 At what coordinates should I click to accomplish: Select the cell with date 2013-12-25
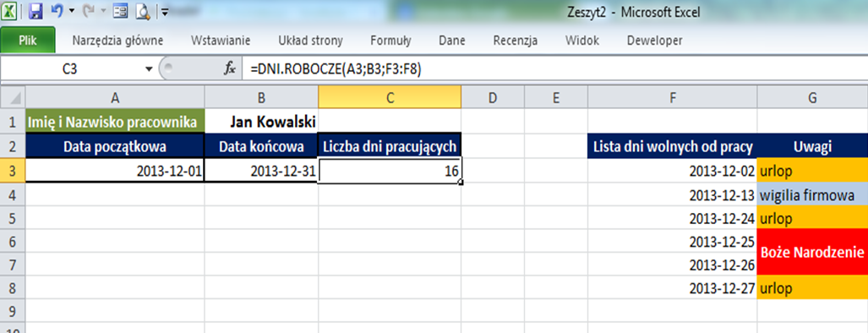672,242
